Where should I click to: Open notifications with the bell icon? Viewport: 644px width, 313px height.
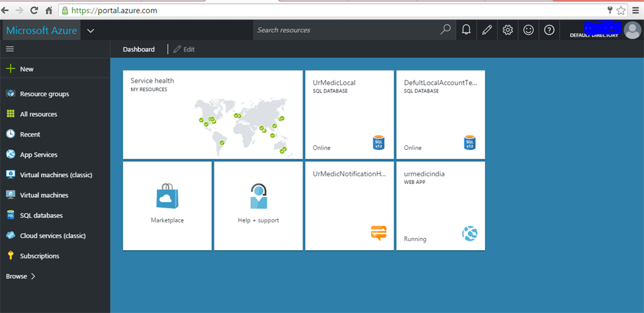point(466,30)
